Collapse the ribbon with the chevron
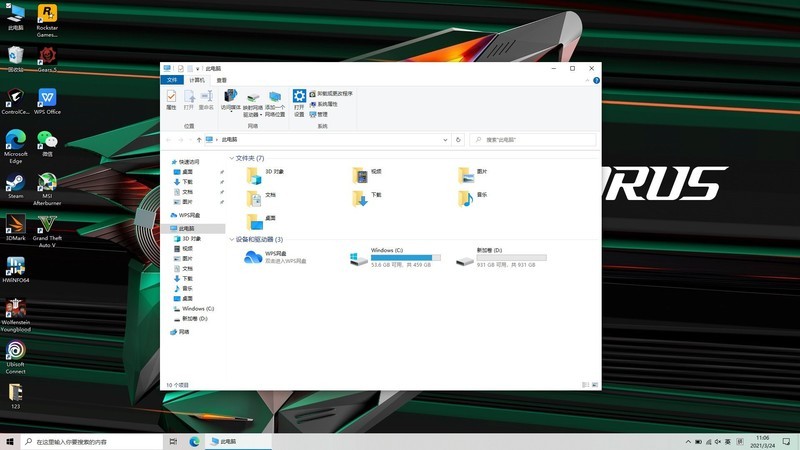800x450 pixels. tap(587, 81)
